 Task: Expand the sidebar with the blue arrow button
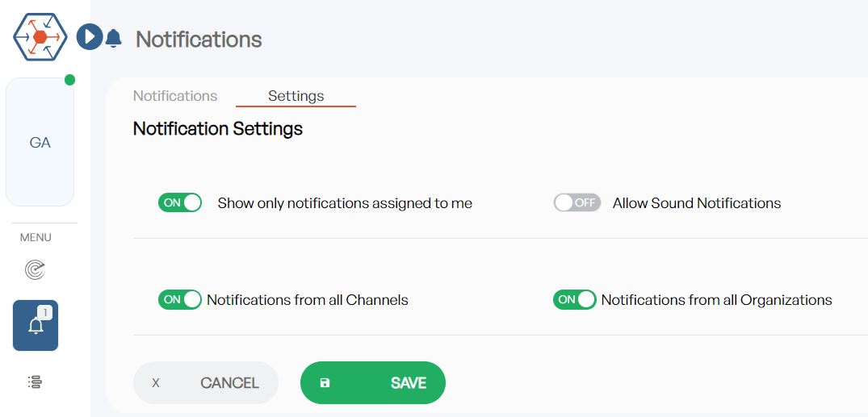(x=90, y=37)
